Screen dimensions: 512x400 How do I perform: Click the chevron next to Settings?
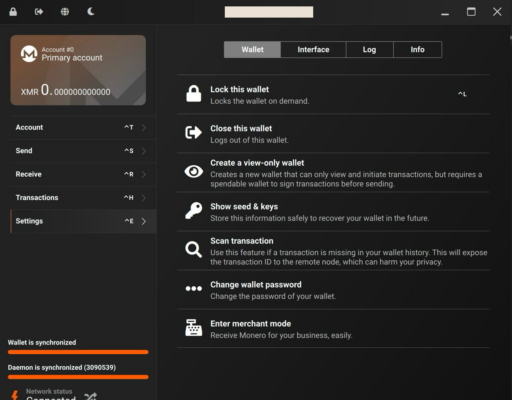[x=144, y=221]
